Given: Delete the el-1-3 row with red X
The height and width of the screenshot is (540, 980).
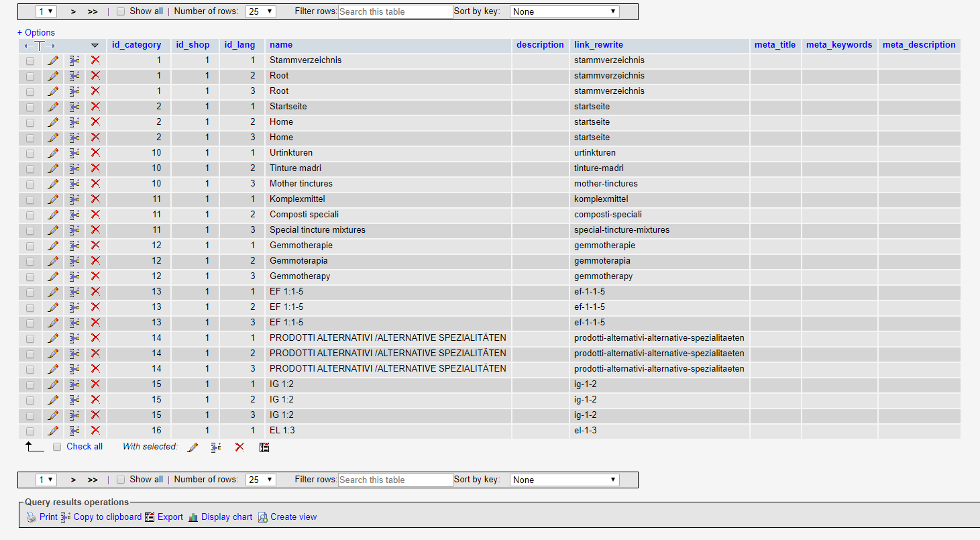Looking at the screenshot, I should (95, 431).
